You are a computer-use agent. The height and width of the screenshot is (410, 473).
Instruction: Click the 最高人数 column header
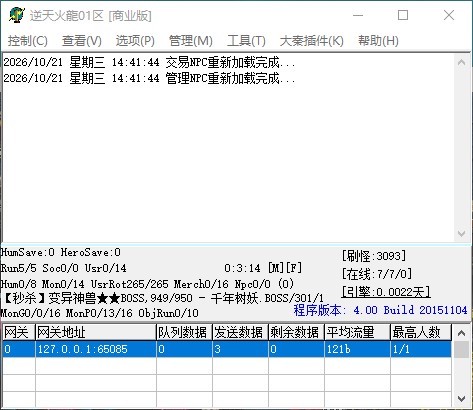421,332
